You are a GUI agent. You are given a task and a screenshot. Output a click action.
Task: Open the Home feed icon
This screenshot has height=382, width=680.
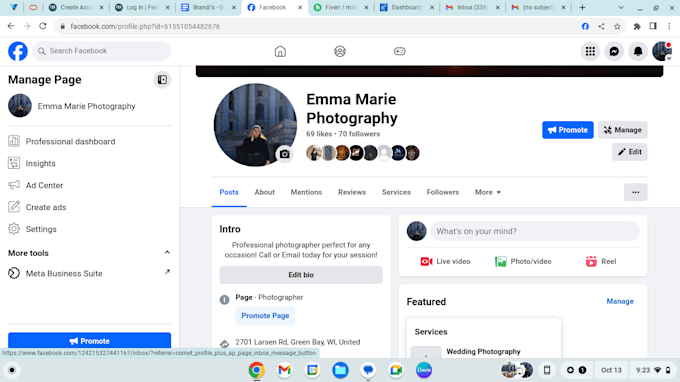tap(280, 51)
